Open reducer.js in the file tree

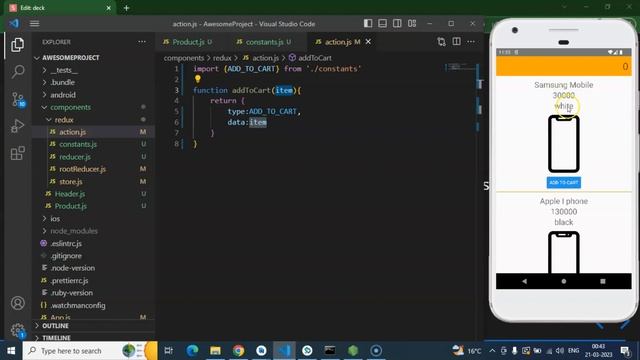75,157
